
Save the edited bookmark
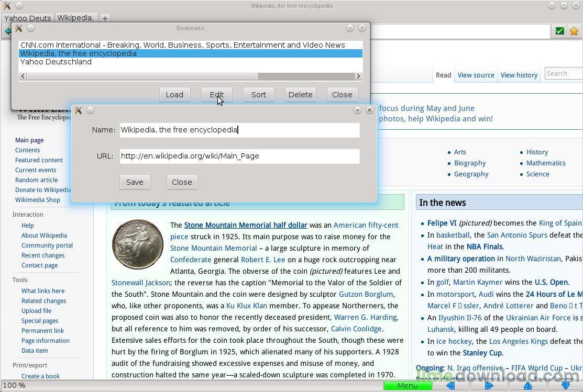click(135, 182)
